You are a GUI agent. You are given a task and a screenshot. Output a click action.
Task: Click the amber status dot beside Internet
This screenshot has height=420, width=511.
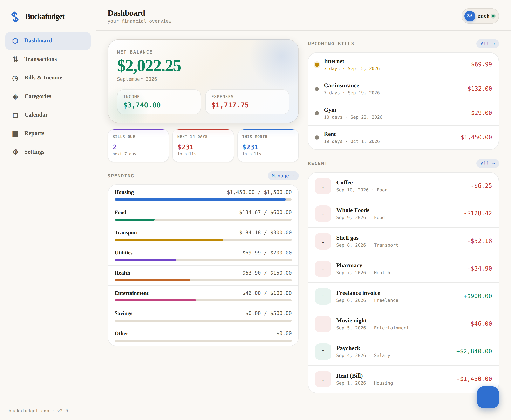point(317,65)
